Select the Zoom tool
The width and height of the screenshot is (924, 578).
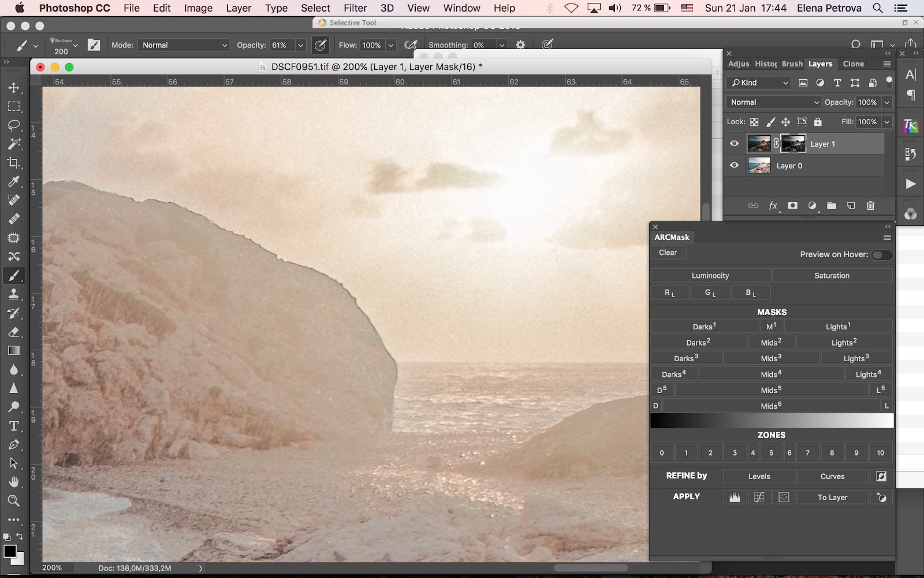tap(14, 501)
